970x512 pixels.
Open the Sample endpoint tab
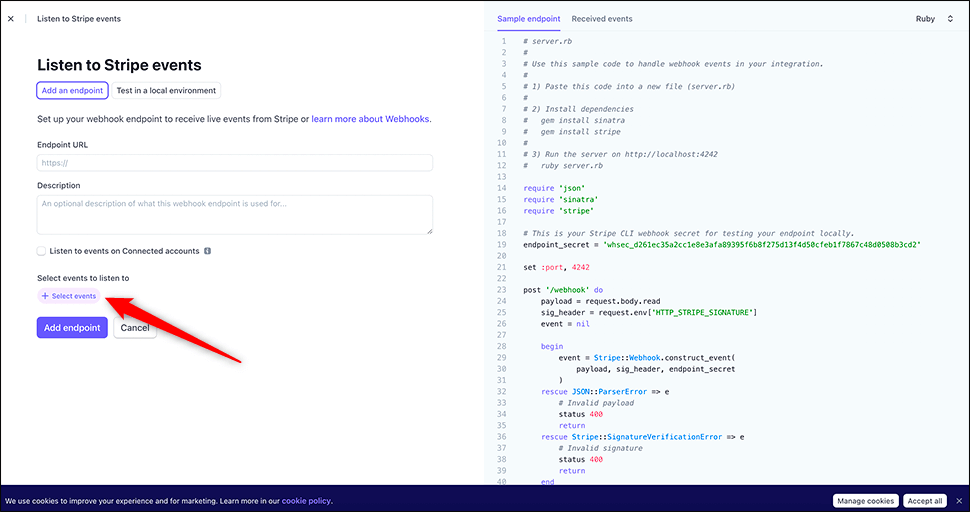click(x=529, y=19)
